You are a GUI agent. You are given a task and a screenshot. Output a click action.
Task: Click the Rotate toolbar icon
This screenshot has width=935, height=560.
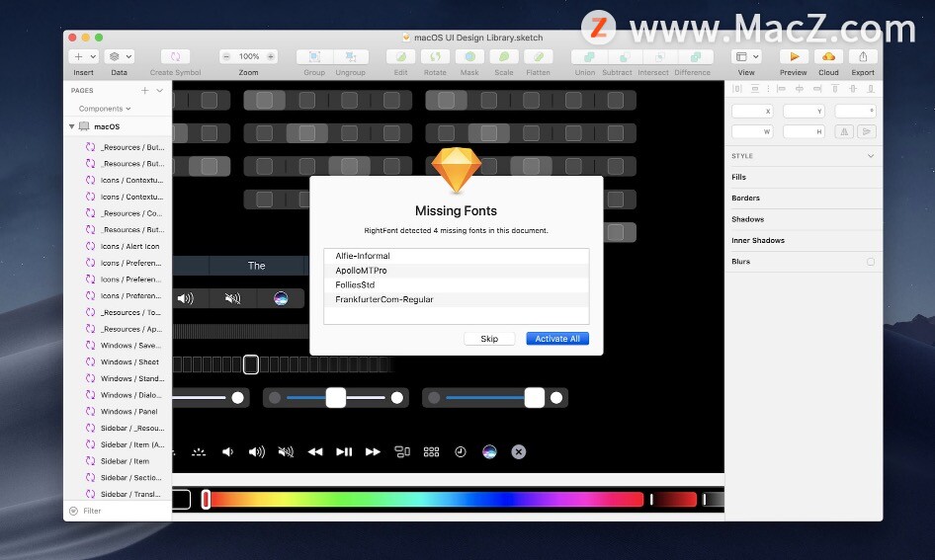[x=435, y=56]
